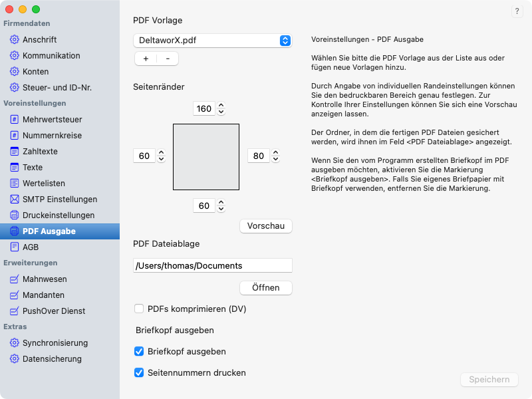Select Synchronisierung in the sidebar

(55, 343)
